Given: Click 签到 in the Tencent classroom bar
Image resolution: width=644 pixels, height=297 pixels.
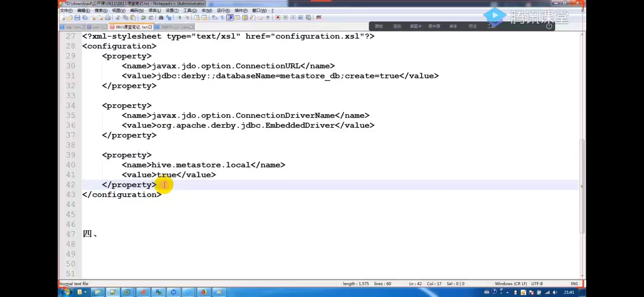Looking at the screenshot, I should coord(397,26).
